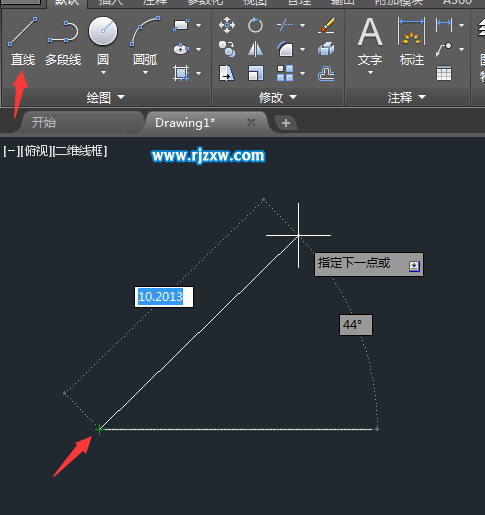The height and width of the screenshot is (515, 485).
Task: Select the Copy tool
Action: click(x=227, y=49)
